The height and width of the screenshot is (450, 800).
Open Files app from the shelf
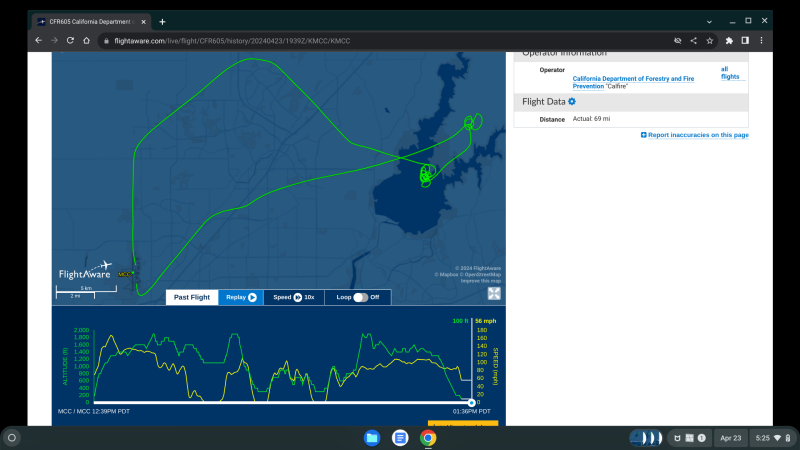pos(372,438)
